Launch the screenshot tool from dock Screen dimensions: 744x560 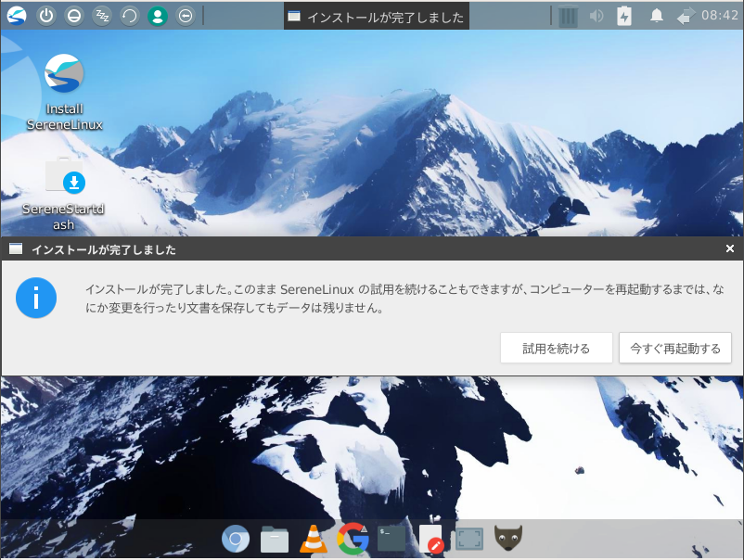[469, 539]
